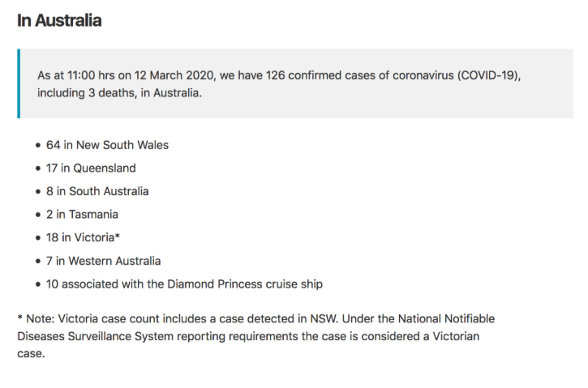Image resolution: width=588 pixels, height=388 pixels.
Task: Click the "including 3 deaths" line
Action: point(119,93)
